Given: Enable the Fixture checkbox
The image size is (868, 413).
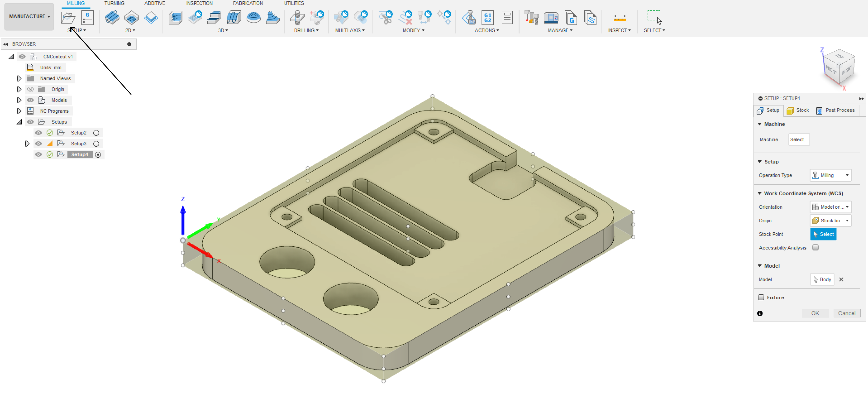Looking at the screenshot, I should click(761, 297).
